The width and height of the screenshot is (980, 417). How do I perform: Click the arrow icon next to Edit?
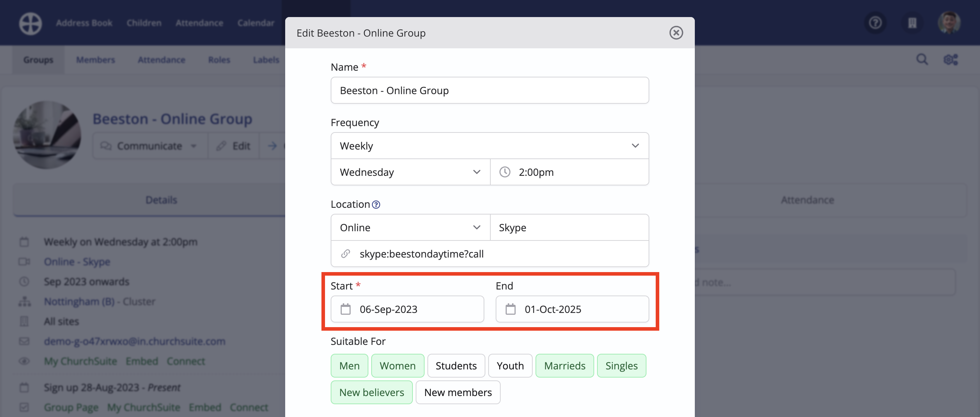272,146
